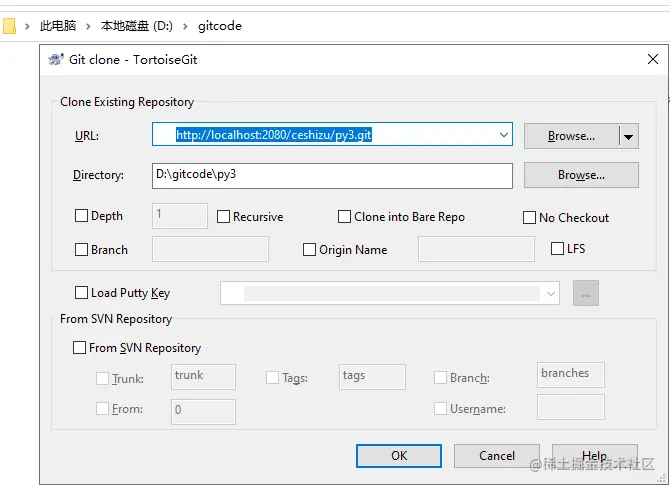Toggle the SVN Branch: checkbox
This screenshot has width=670, height=487.
coord(440,377)
